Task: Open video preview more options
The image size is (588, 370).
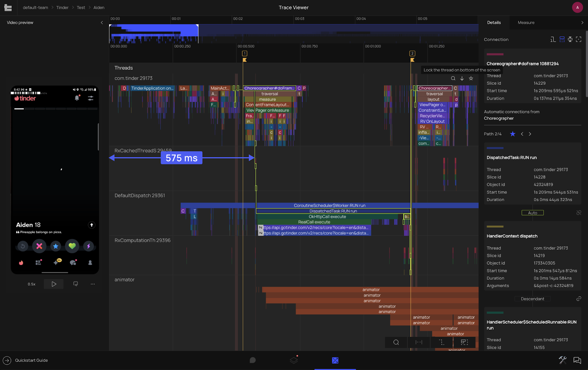Action: click(93, 284)
